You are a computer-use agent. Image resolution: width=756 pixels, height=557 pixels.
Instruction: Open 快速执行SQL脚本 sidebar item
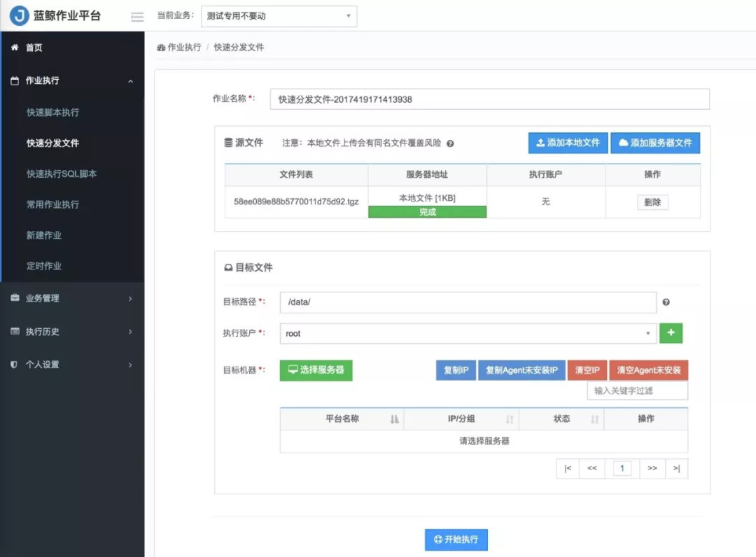(x=61, y=174)
